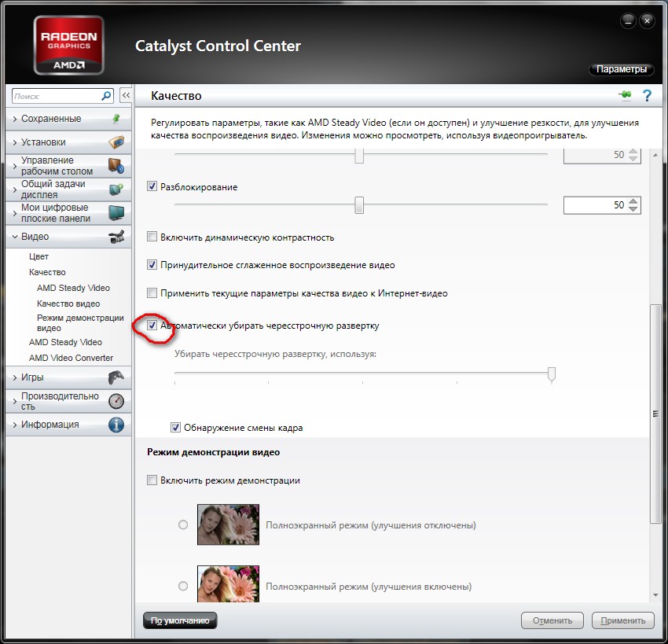The height and width of the screenshot is (644, 668).
Task: Click the green pin icon near help
Action: tap(626, 96)
